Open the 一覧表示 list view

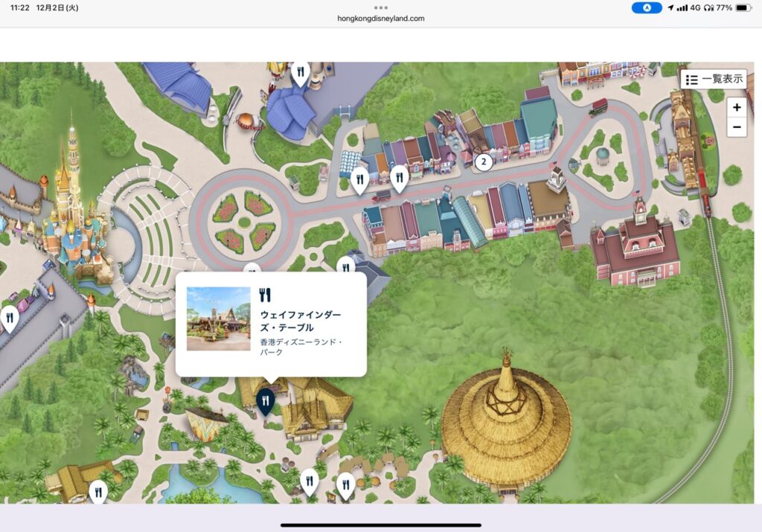click(x=713, y=79)
